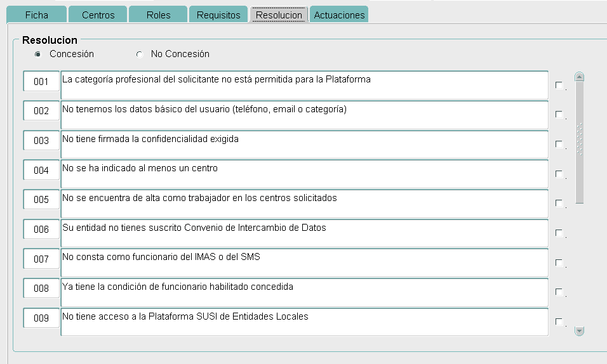Viewport: 607px width, 364px height.
Task: Toggle the checkbox next to reason 007
Action: tap(559, 263)
